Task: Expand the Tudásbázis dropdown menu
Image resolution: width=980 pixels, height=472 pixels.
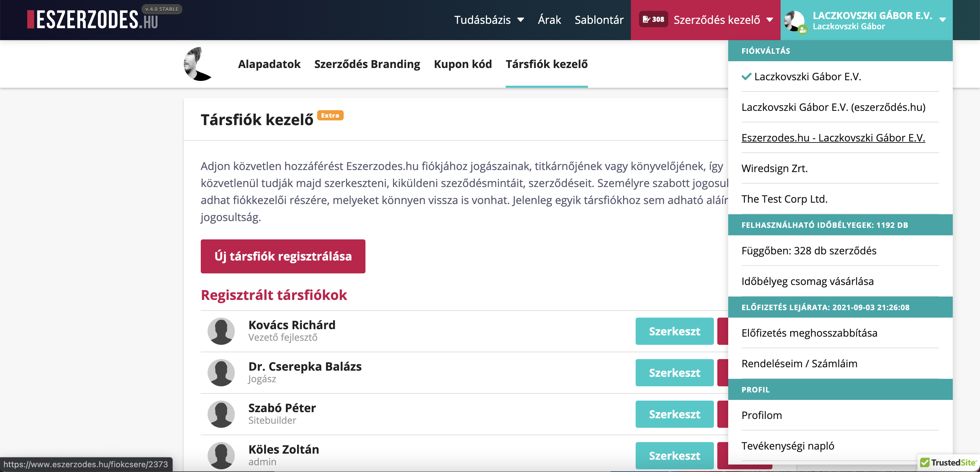Action: (489, 20)
